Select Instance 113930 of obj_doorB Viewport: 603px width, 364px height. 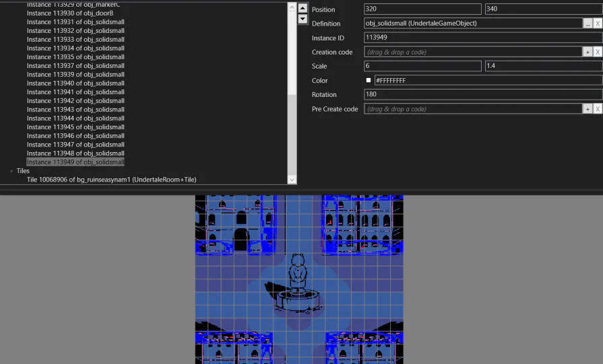tap(70, 13)
